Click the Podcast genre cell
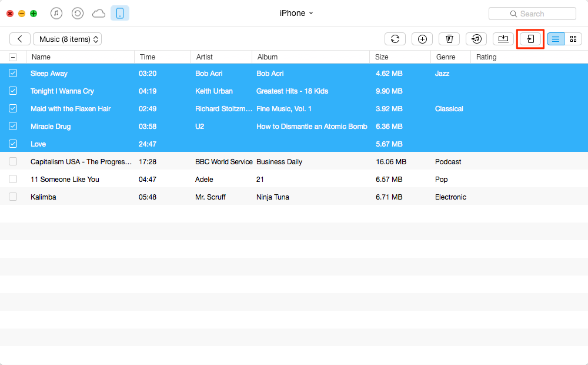This screenshot has width=588, height=365. (448, 162)
